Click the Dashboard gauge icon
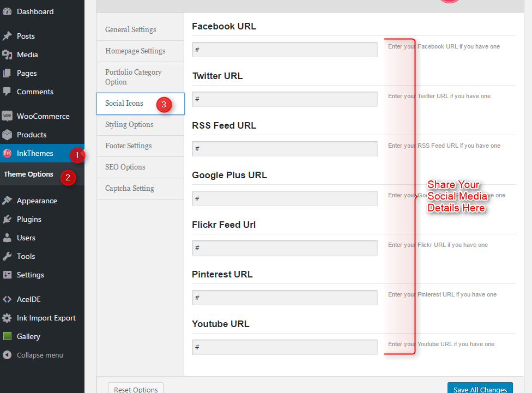This screenshot has height=393, width=532. 7,11
